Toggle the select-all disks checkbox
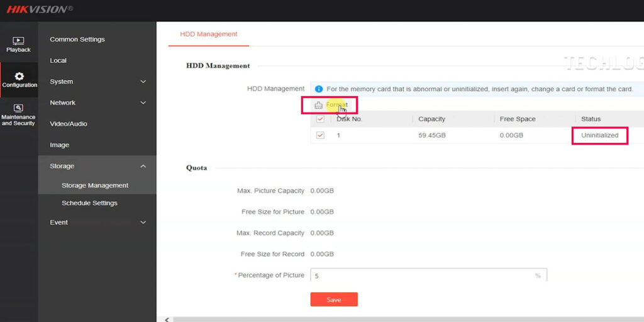The image size is (644, 322). point(320,119)
